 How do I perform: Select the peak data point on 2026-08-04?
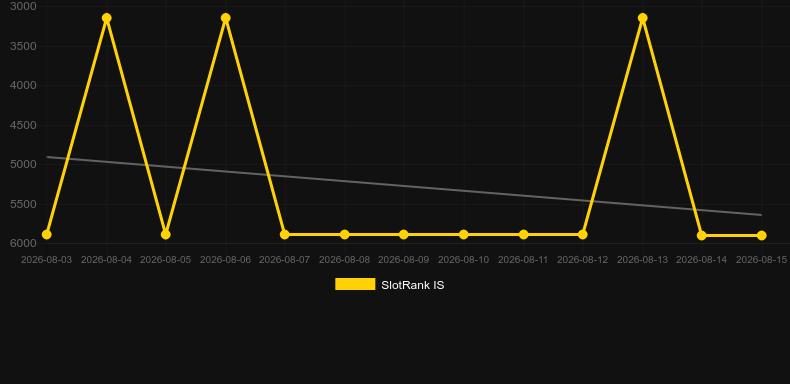(106, 18)
